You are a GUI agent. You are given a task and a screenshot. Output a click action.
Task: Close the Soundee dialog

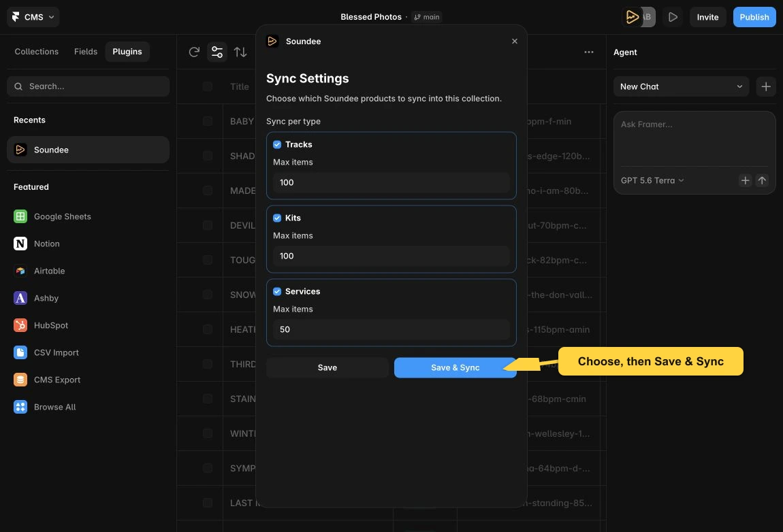[514, 41]
